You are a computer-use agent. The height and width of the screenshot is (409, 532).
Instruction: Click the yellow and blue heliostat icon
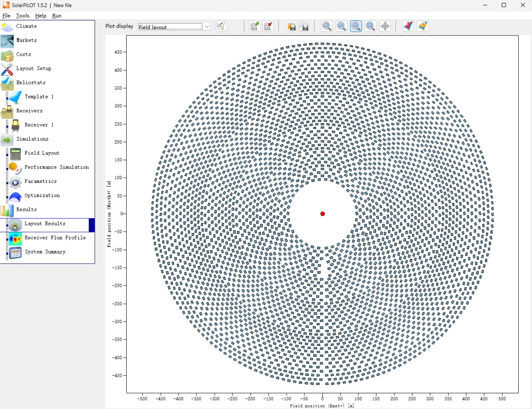(x=422, y=27)
